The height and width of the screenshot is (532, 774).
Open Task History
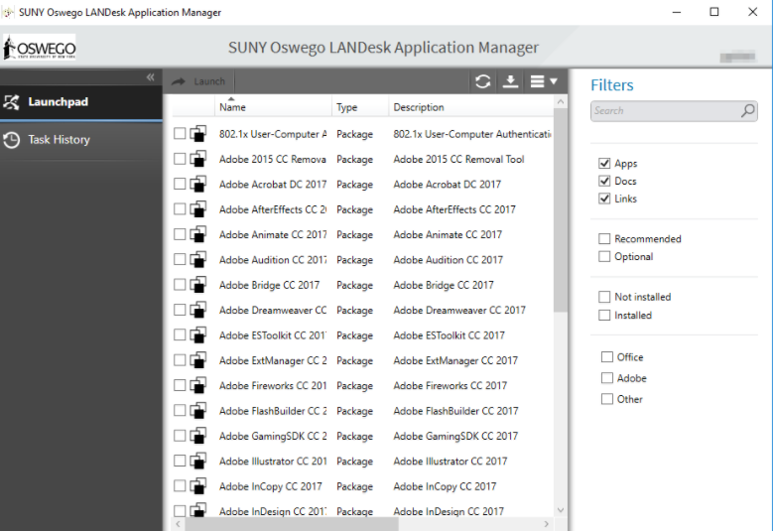click(x=81, y=140)
